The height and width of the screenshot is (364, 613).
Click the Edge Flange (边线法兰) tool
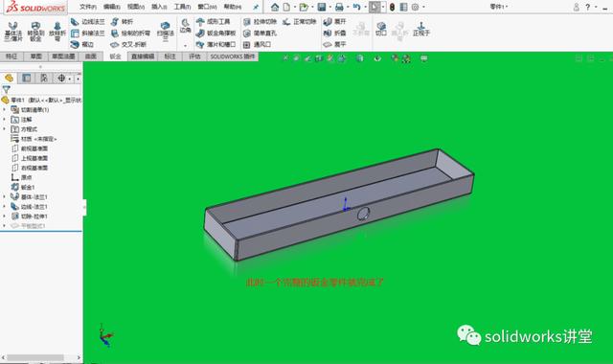pos(87,22)
